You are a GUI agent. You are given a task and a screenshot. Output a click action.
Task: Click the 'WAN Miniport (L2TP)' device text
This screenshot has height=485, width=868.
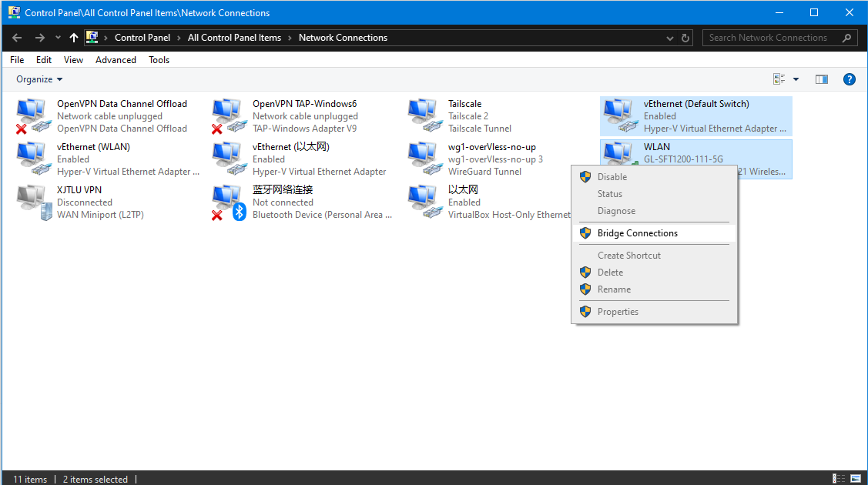(x=100, y=215)
